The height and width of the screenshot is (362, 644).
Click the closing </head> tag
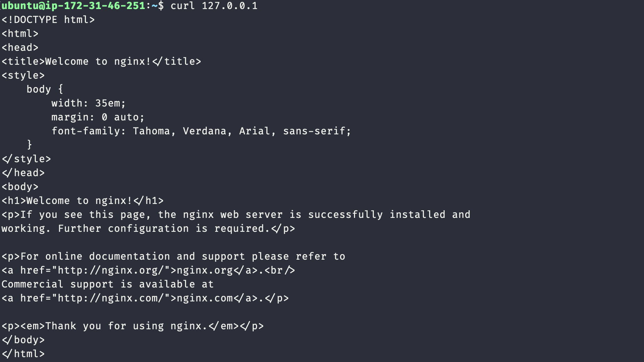pos(23,173)
